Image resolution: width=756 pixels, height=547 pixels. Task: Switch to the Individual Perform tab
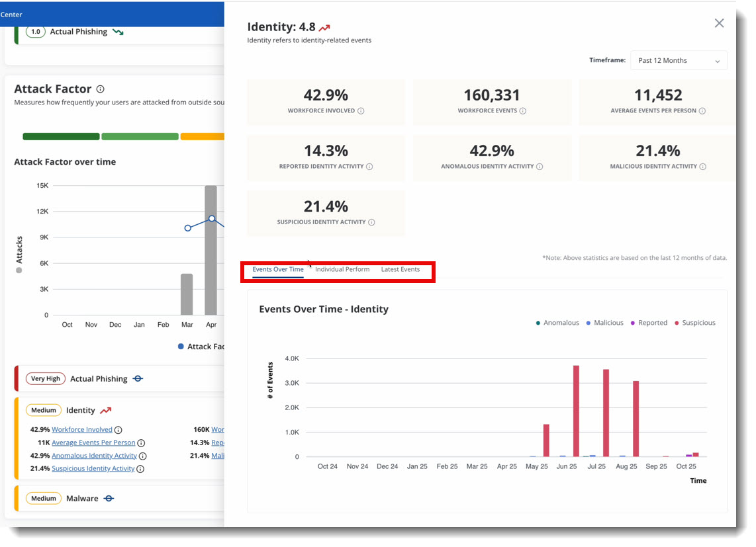tap(342, 269)
